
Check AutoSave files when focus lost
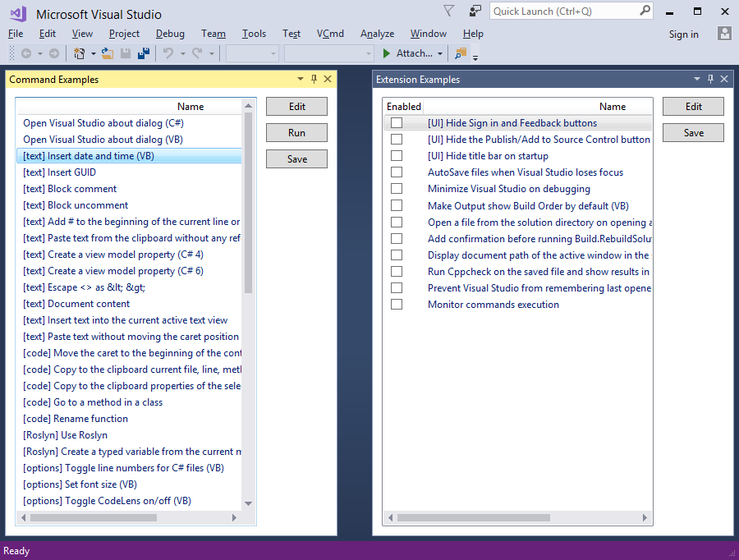point(397,172)
